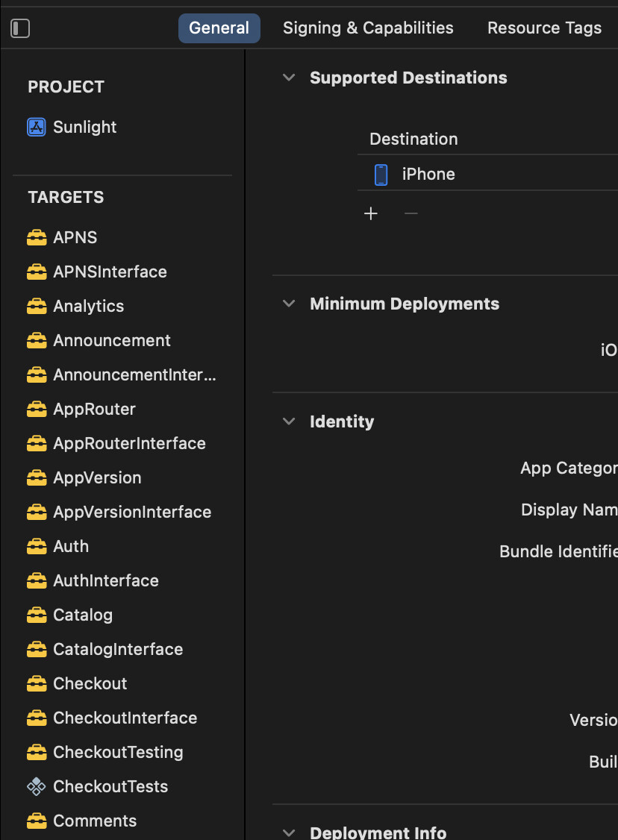Image resolution: width=618 pixels, height=840 pixels.
Task: Click the Deployment Info heading
Action: (x=378, y=832)
